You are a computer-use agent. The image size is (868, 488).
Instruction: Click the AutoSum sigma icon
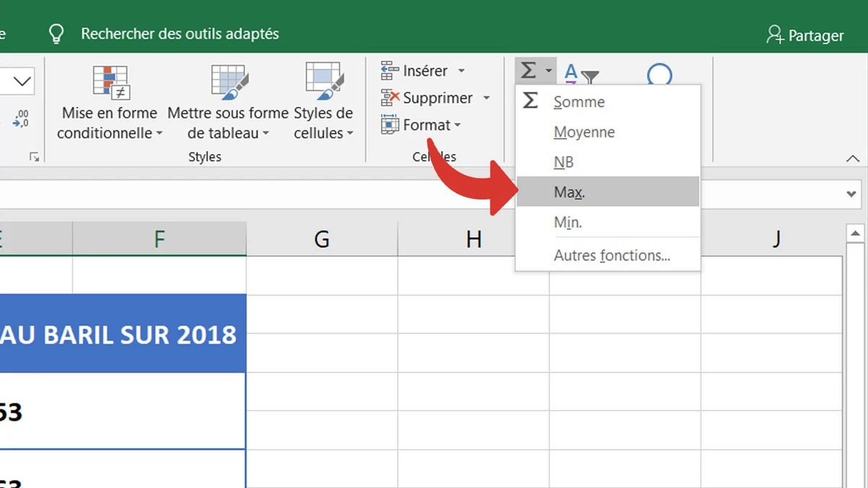click(x=529, y=71)
